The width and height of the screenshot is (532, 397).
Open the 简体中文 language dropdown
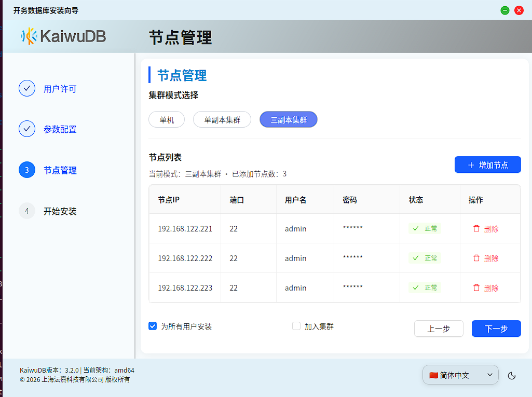(x=460, y=375)
